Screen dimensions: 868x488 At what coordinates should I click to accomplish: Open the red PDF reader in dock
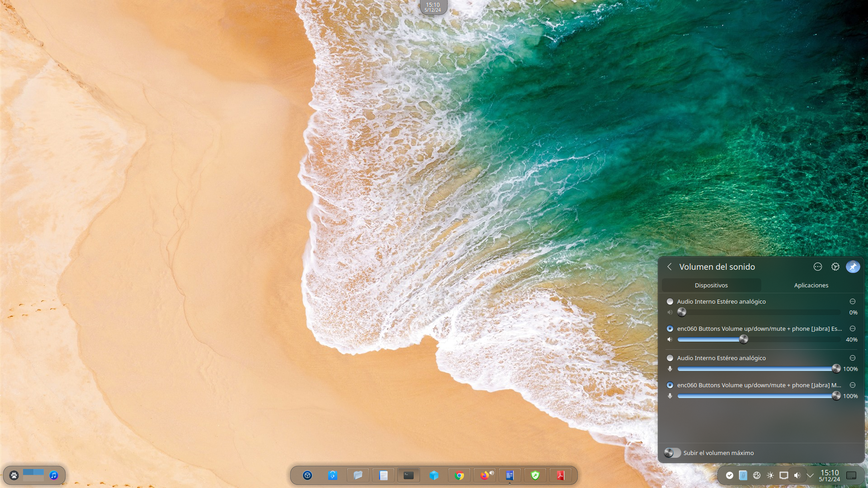[561, 475]
